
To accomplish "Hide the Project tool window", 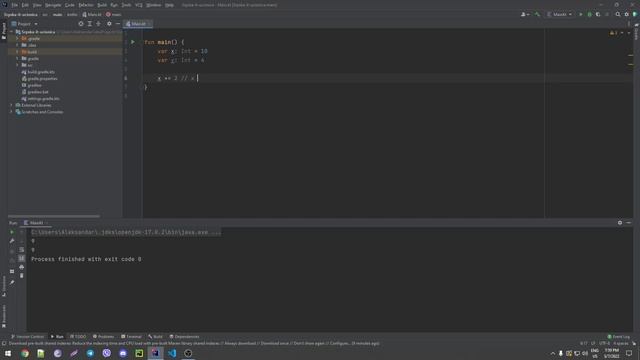I will 118,24.
